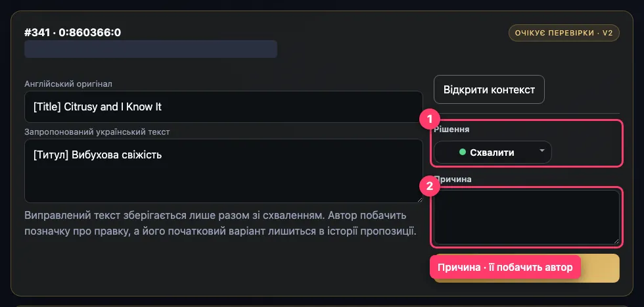The width and height of the screenshot is (644, 307).
Task: Click the Запропонований український текст label
Action: point(97,132)
